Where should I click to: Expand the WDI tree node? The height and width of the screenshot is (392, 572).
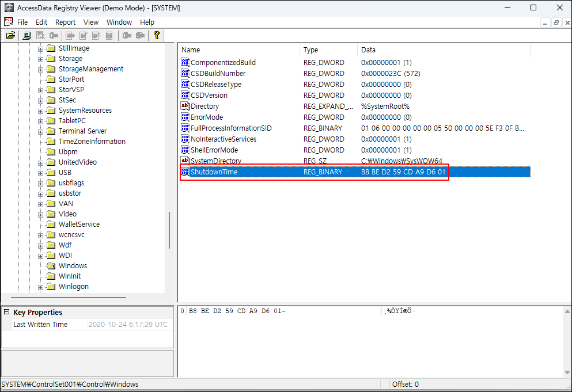[x=40, y=256]
